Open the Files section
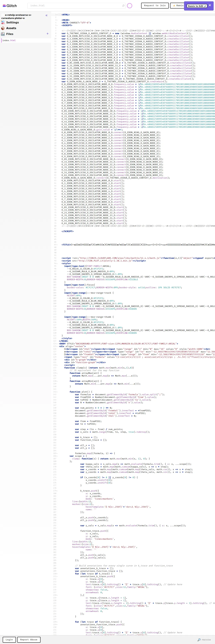The width and height of the screenshot is (215, 644). pyautogui.click(x=7, y=34)
